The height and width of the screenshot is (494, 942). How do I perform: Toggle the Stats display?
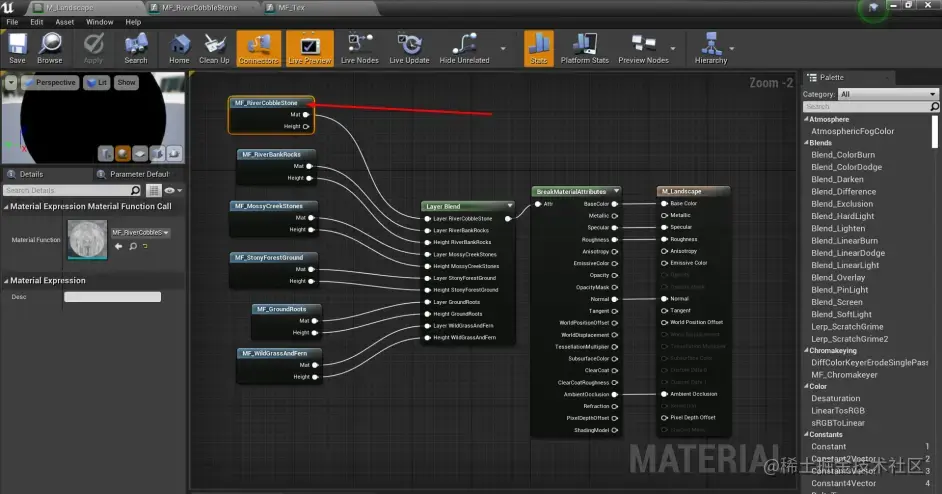(x=538, y=48)
